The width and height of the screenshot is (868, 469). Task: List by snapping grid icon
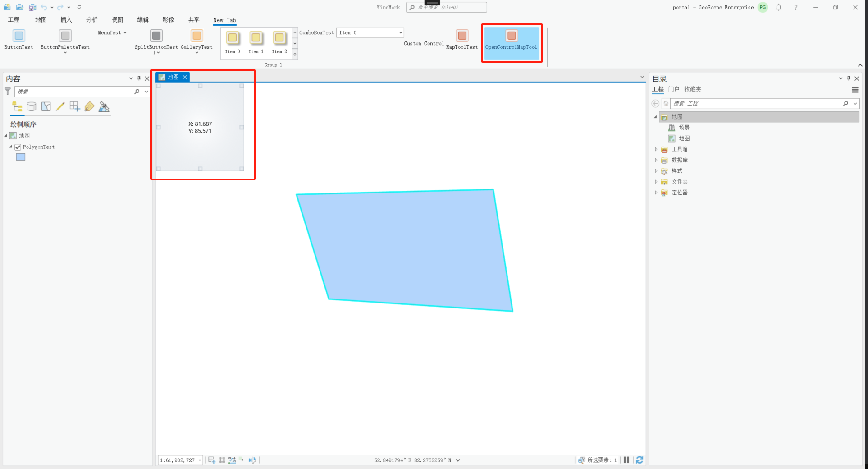(x=75, y=106)
